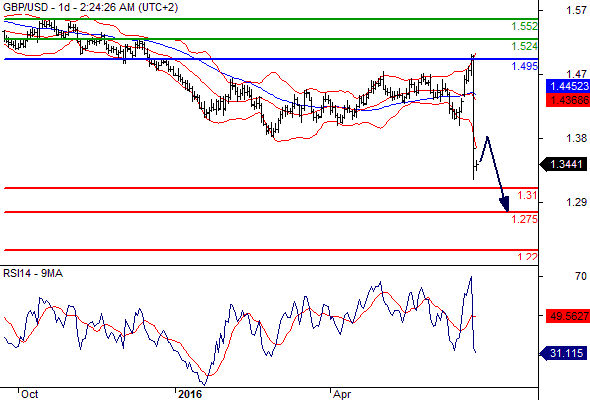Click the navy 31.115 RSI value tag

pos(564,353)
